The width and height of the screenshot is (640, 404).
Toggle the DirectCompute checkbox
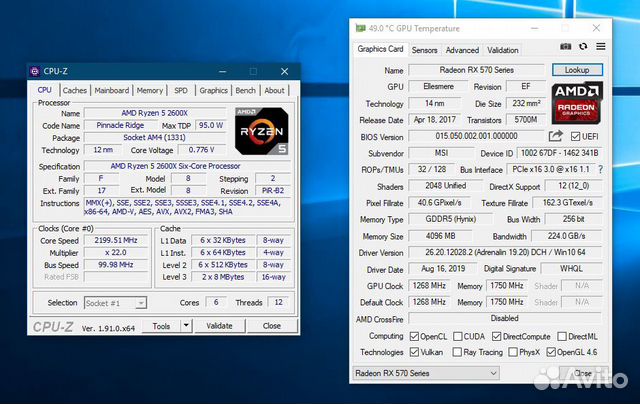coord(496,336)
